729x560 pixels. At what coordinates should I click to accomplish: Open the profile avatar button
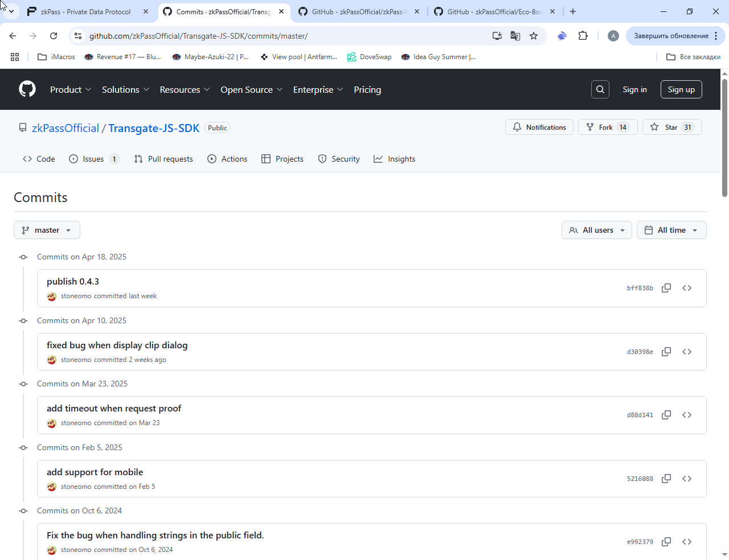click(x=613, y=36)
